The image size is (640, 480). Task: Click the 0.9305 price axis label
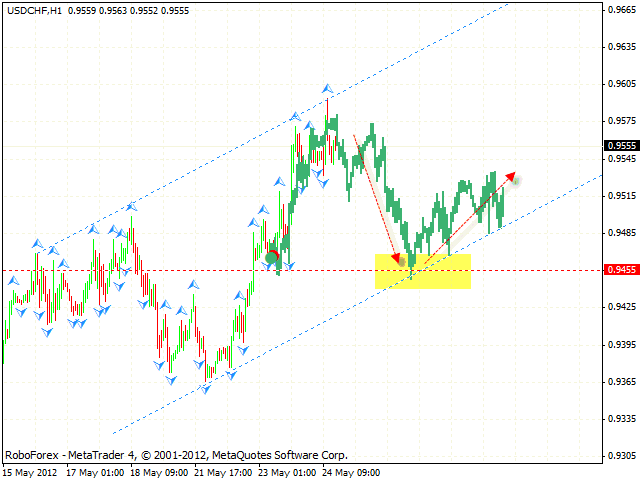621,455
